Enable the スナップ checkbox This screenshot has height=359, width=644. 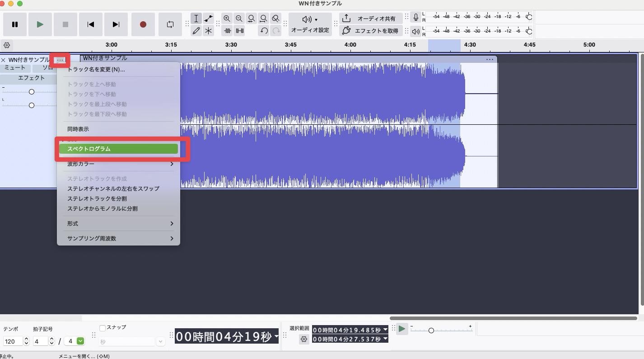click(103, 328)
